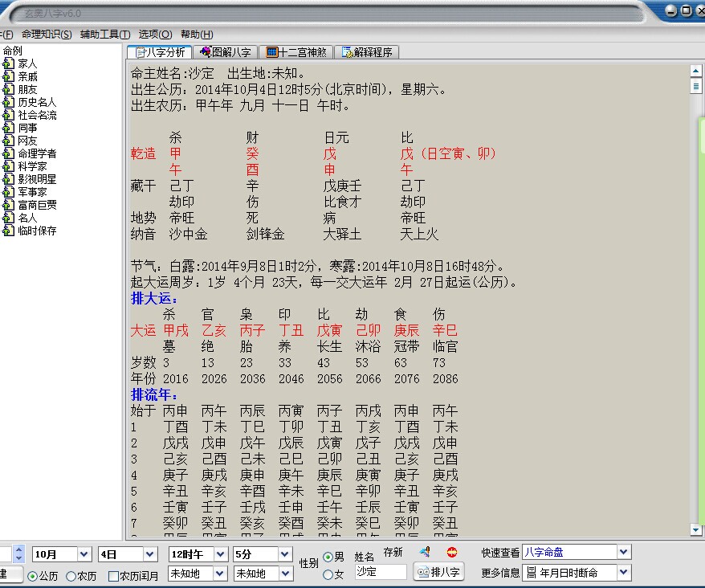705x588 pixels.
Task: Expand the 12时午 hour dropdown
Action: pos(220,554)
